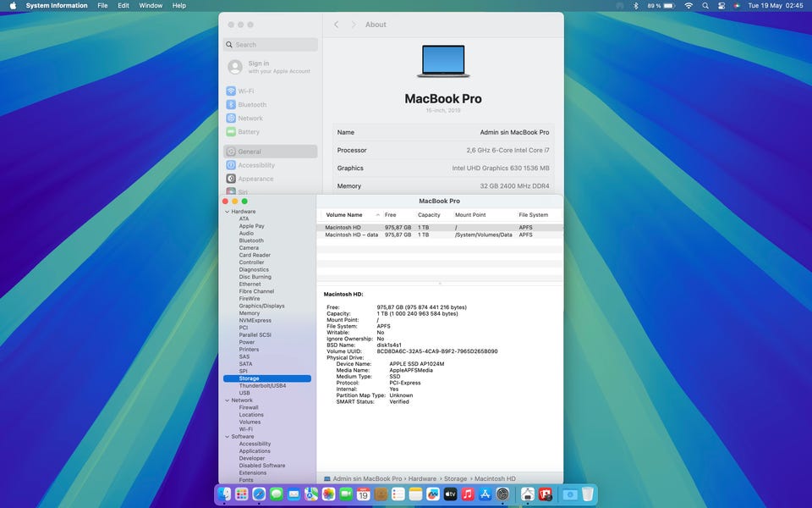Go forward using Settings forward chevron

[x=354, y=25]
